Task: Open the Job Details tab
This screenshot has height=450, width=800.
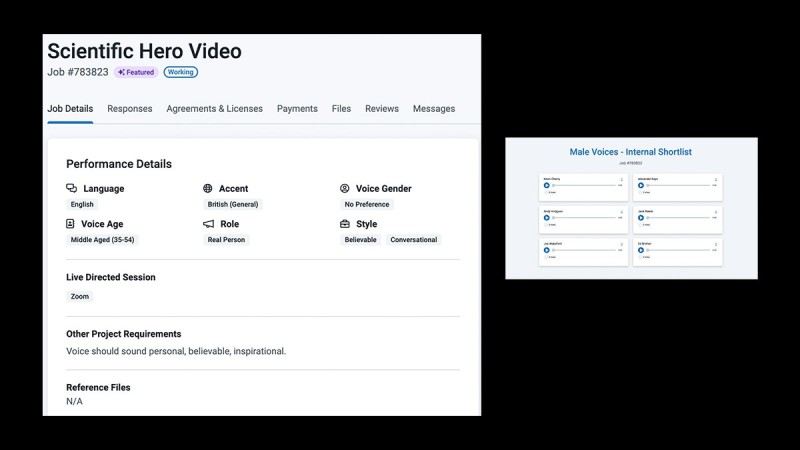Action: [70, 109]
